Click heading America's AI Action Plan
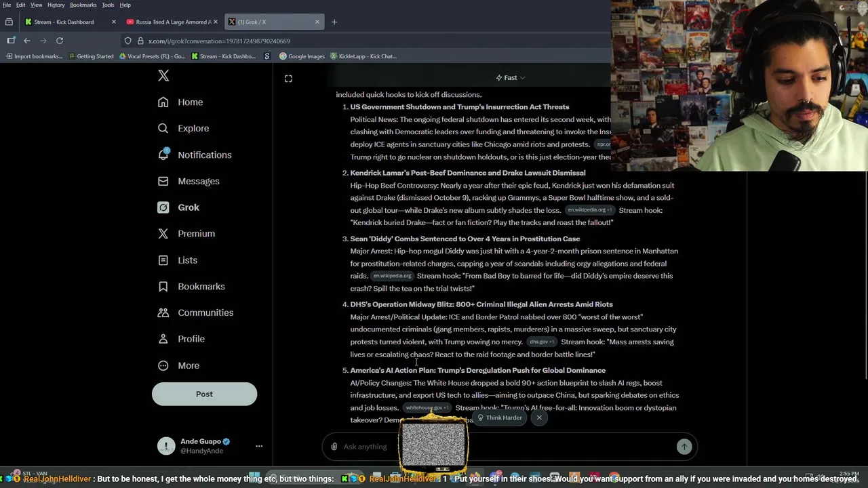Screen dimensions: 868x488 [x=478, y=370]
